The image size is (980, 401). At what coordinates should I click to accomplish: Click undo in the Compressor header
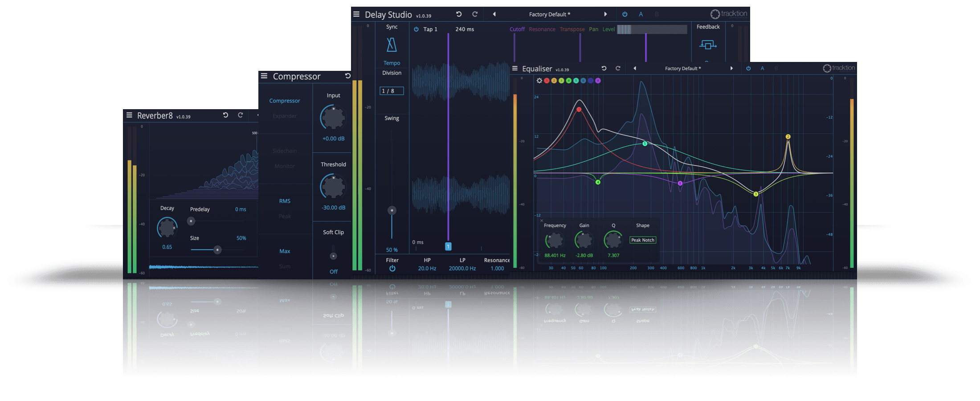tap(348, 76)
